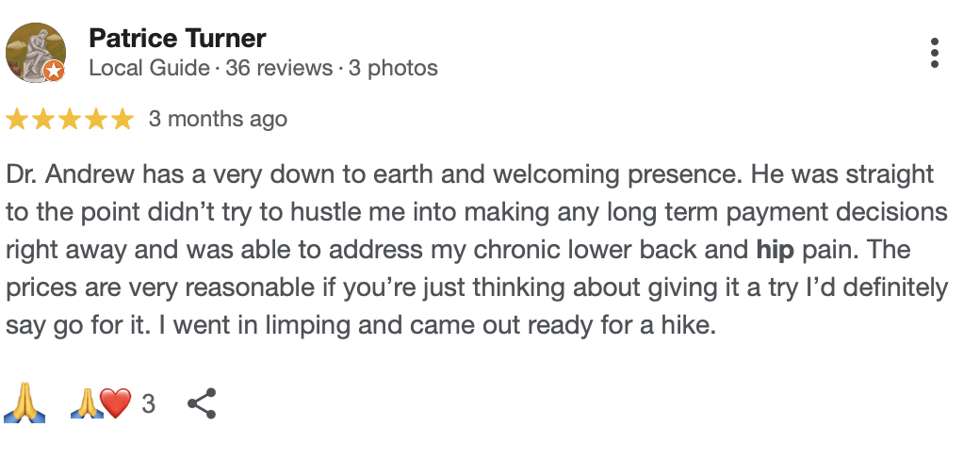
Task: Click the "3 months ago" timestamp
Action: [x=218, y=120]
